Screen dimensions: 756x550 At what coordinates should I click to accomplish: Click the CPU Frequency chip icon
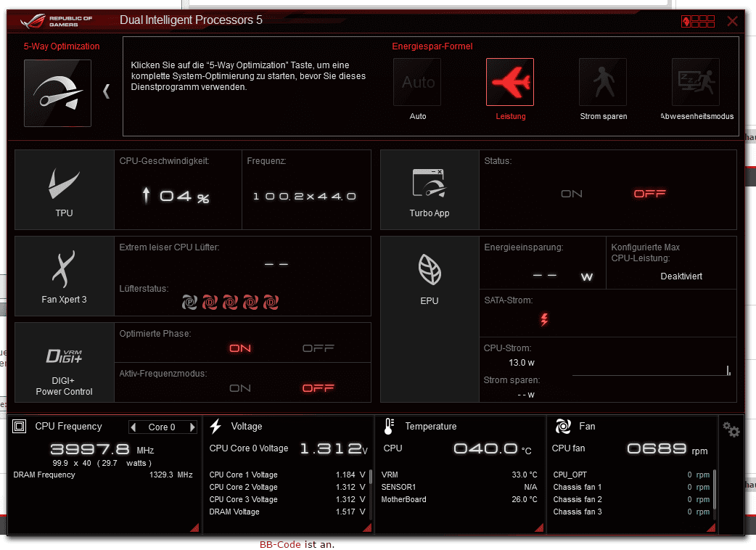click(20, 426)
